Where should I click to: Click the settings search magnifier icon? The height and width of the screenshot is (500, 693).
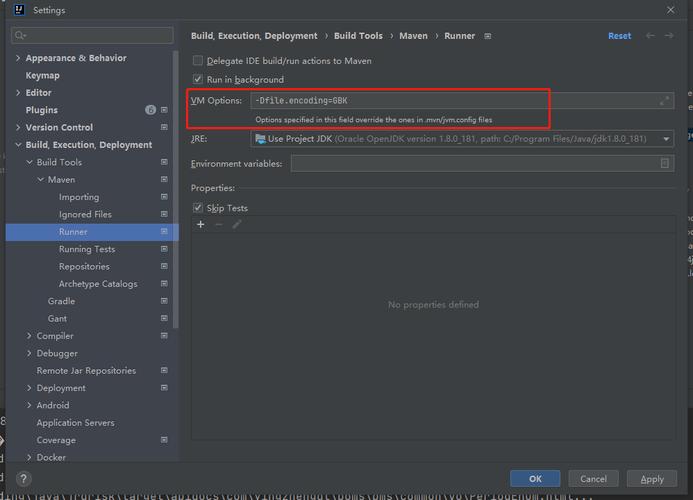pyautogui.click(x=19, y=35)
